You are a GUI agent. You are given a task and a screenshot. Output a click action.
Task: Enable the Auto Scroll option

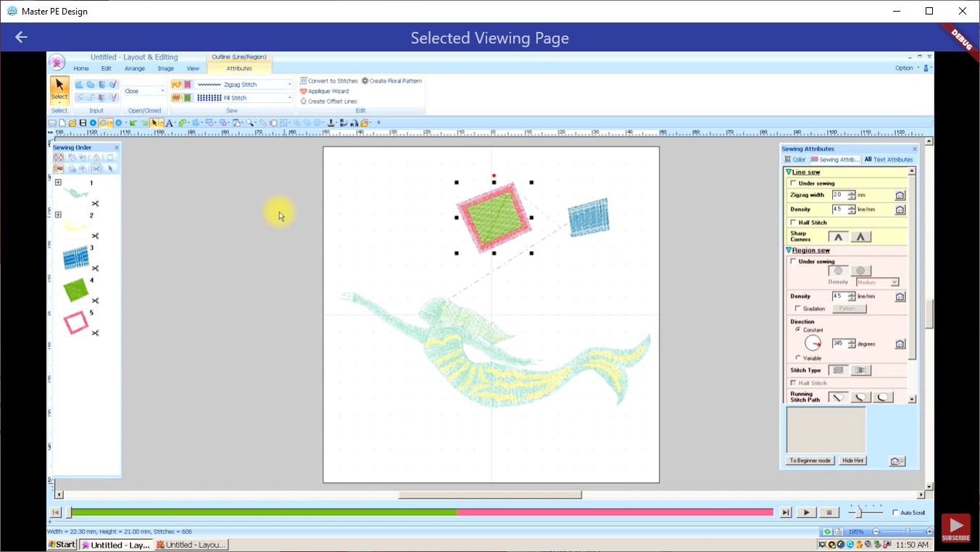point(894,512)
